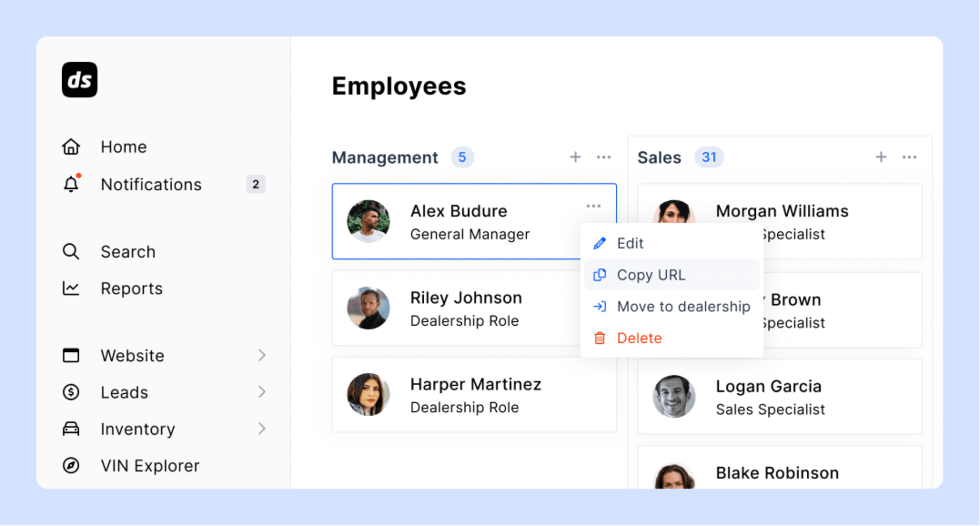Choose Edit from the context menu
This screenshot has width=980, height=526.
(672, 243)
